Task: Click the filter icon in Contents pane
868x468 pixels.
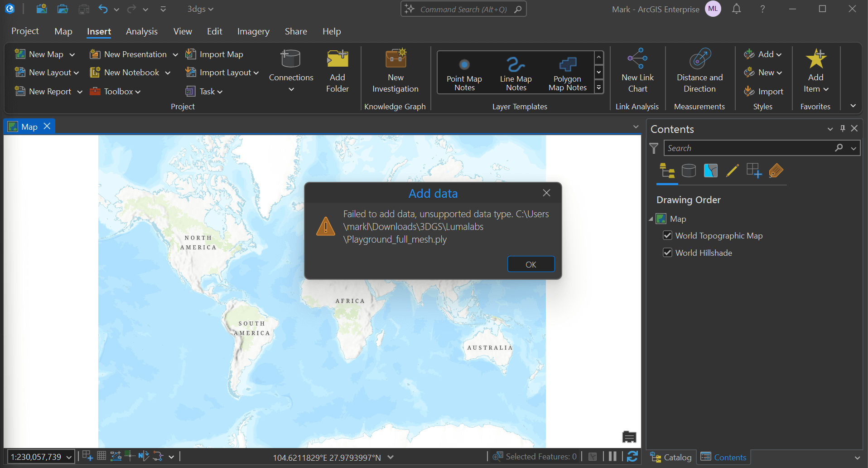Action: coord(654,148)
